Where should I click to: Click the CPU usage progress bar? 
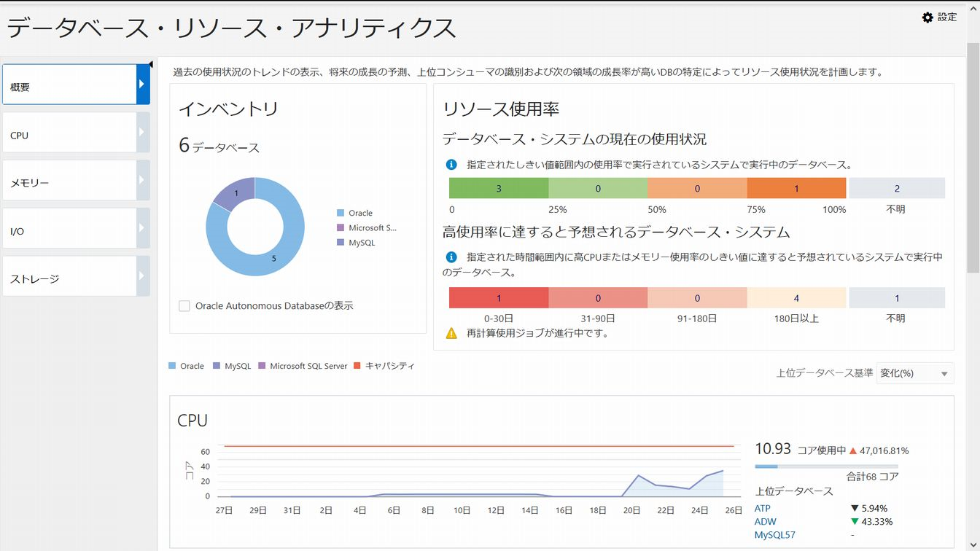pyautogui.click(x=826, y=466)
